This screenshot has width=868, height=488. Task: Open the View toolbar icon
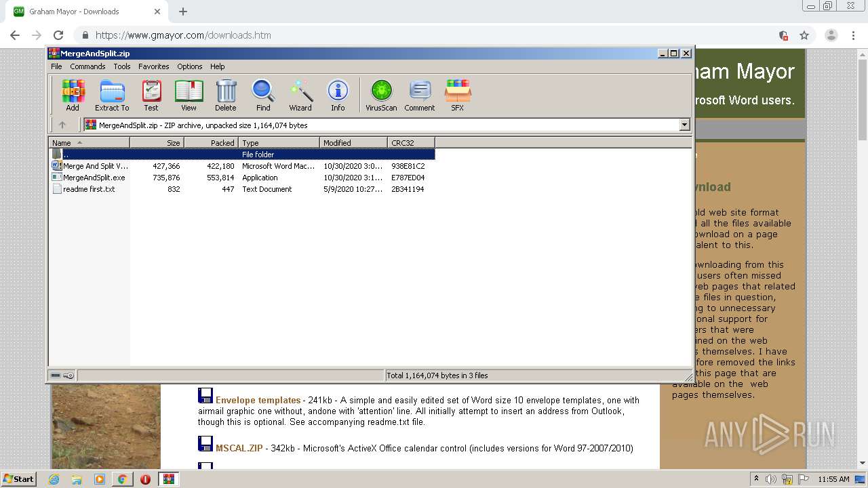click(x=189, y=95)
